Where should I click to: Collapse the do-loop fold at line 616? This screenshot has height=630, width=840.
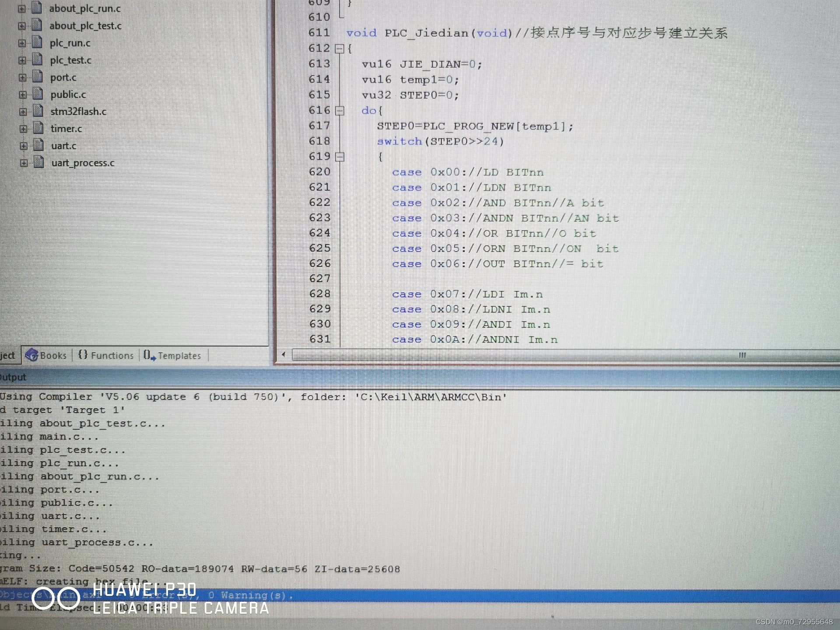pyautogui.click(x=339, y=111)
